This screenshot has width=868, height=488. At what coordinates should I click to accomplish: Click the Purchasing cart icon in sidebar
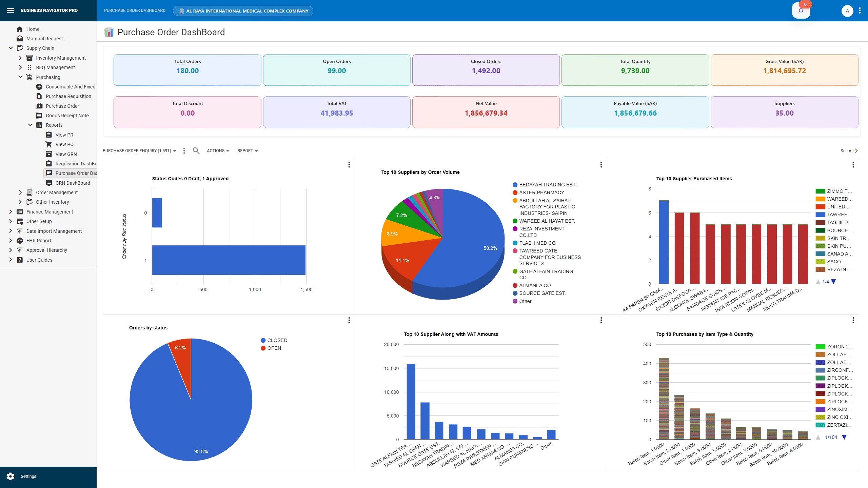pos(29,77)
